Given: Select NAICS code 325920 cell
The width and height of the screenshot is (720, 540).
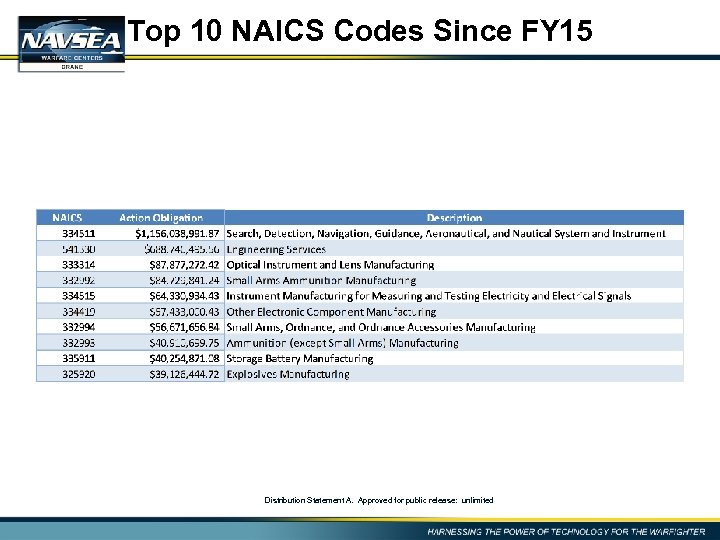Looking at the screenshot, I should (x=79, y=374).
